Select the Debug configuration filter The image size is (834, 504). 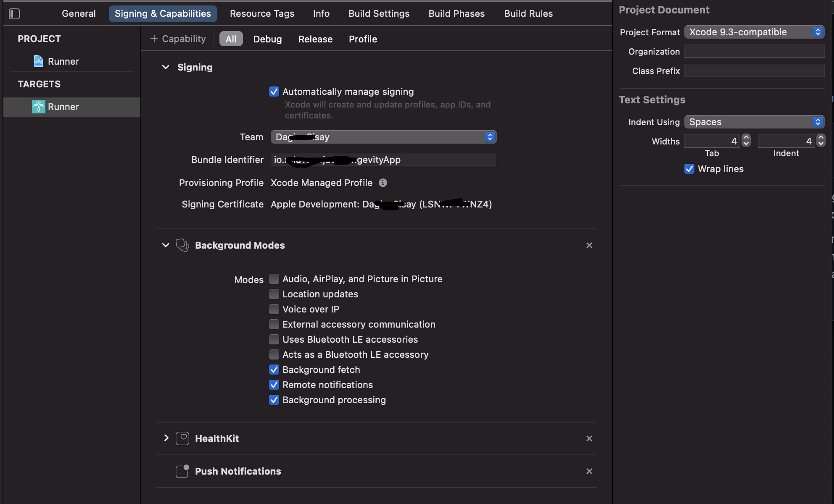click(267, 39)
